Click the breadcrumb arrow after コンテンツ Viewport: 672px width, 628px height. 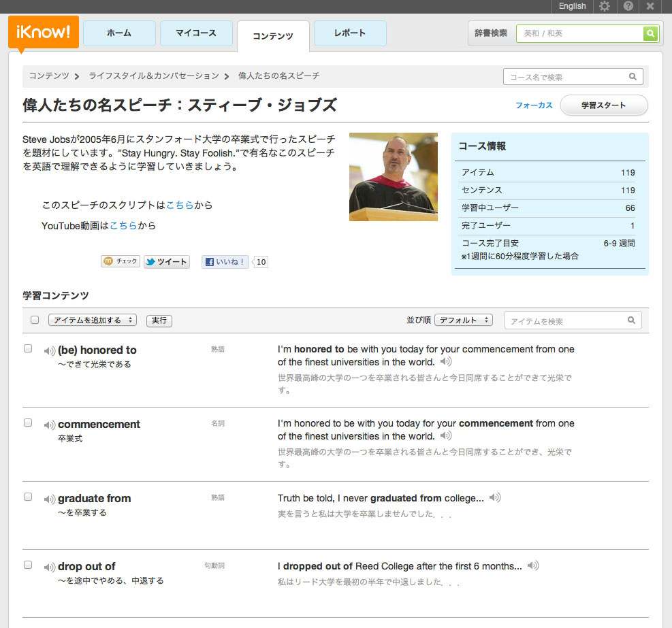(77, 76)
